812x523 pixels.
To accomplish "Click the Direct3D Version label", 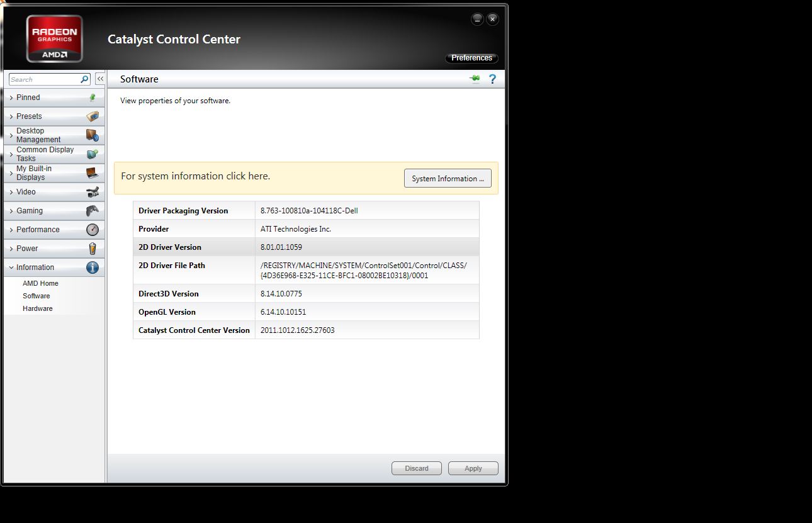I will point(169,294).
